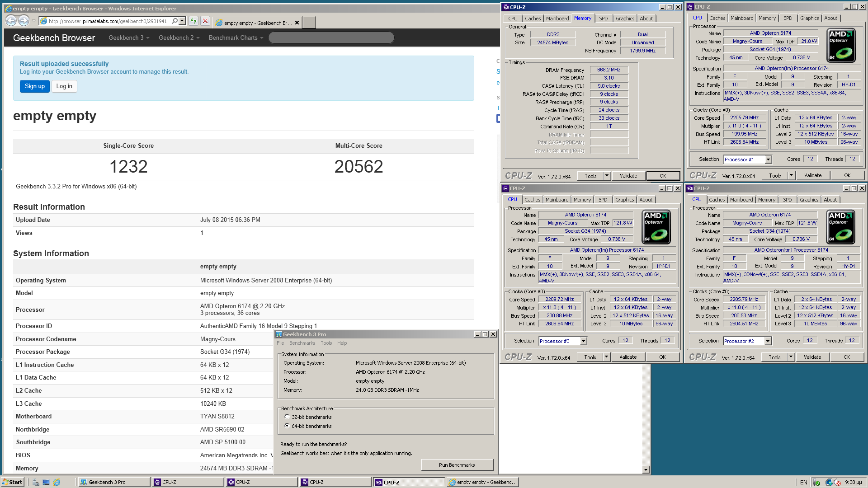Viewport: 868px width, 488px height.
Task: Select 64-bit benchmarks option
Action: coord(287,426)
